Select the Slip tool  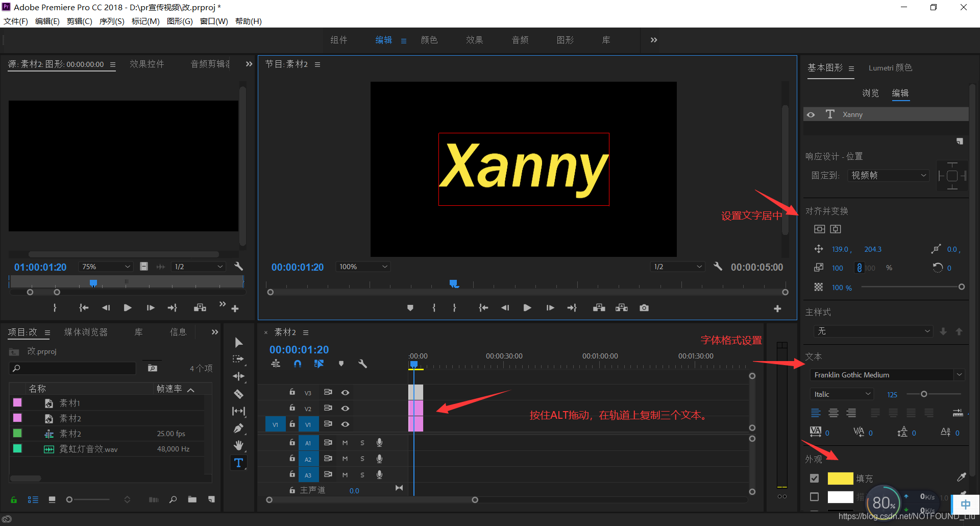click(x=238, y=411)
